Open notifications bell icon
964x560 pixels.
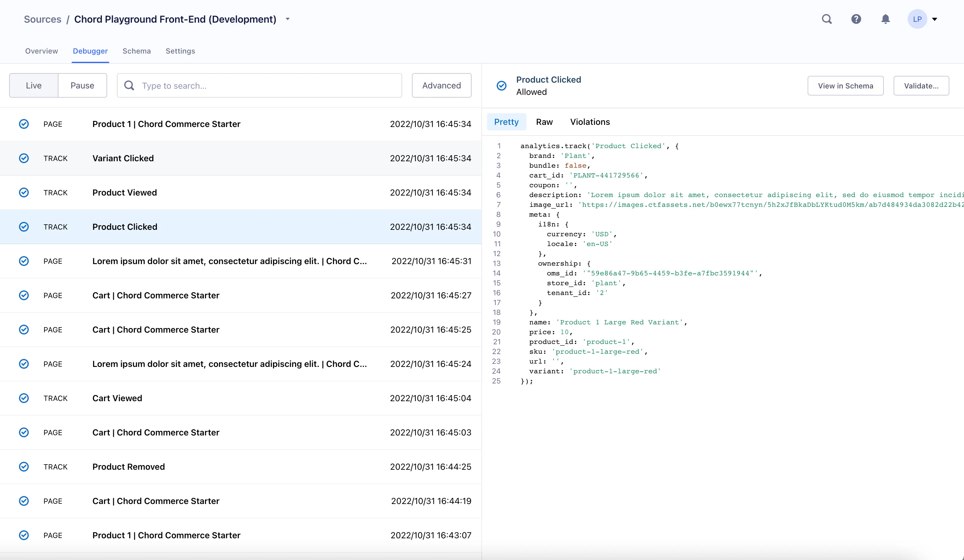886,19
